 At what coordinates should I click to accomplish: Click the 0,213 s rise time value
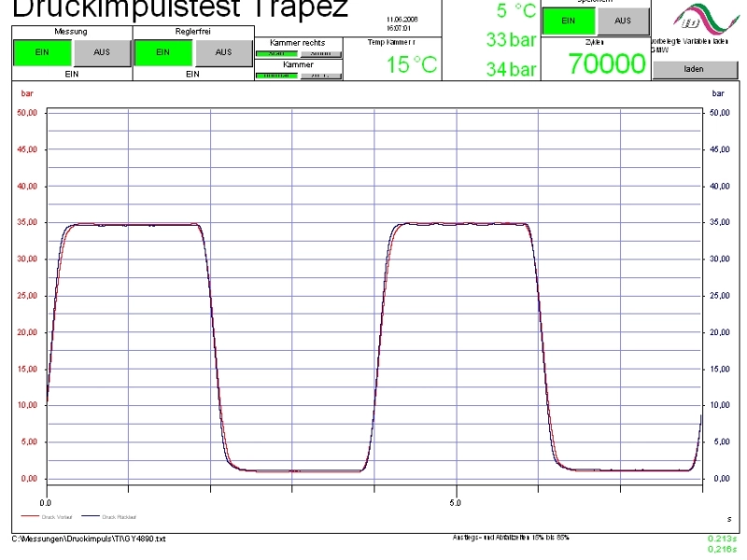click(722, 539)
